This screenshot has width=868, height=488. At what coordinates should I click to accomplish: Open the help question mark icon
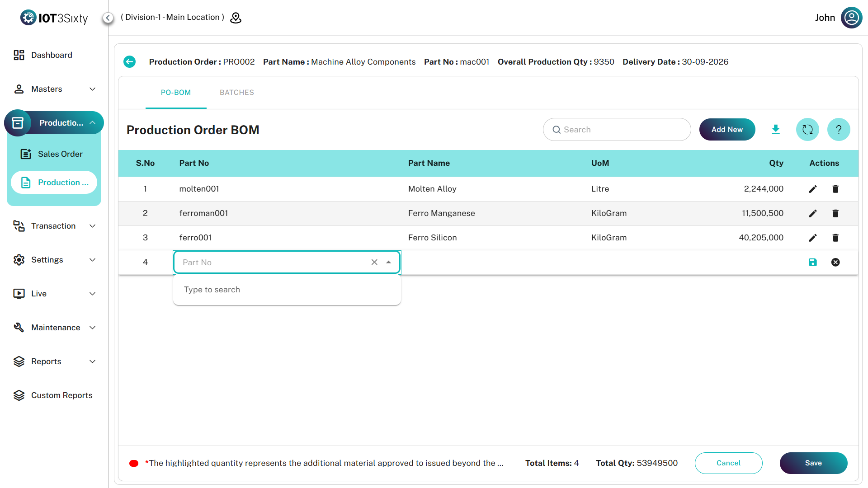point(839,130)
